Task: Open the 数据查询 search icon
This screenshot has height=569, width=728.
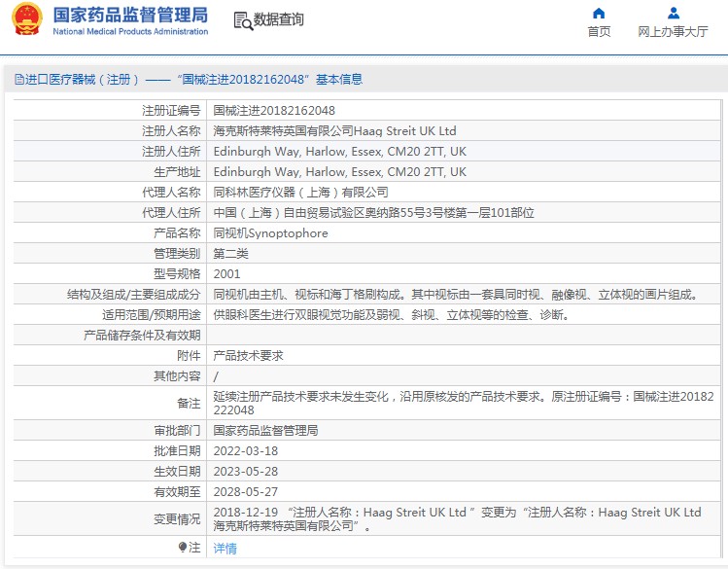Action: [x=243, y=20]
